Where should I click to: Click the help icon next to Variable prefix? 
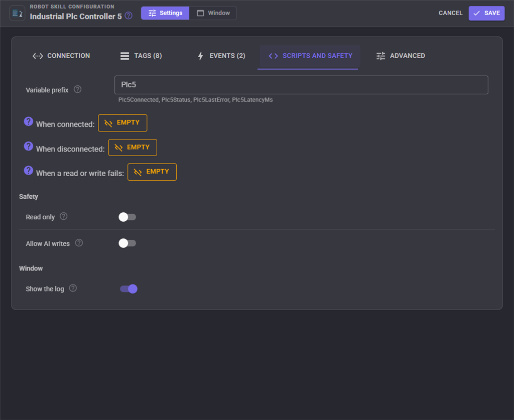click(77, 89)
